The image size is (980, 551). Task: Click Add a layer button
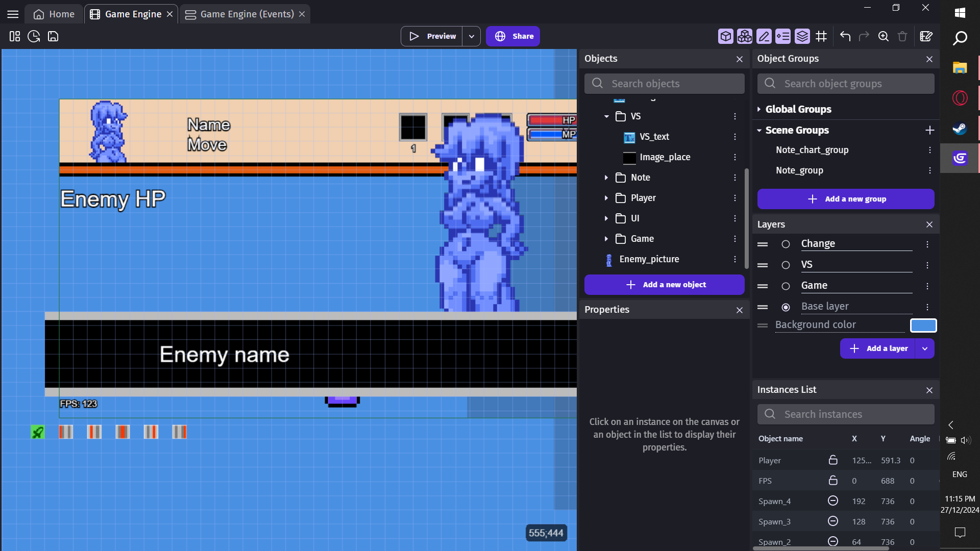pyautogui.click(x=878, y=348)
